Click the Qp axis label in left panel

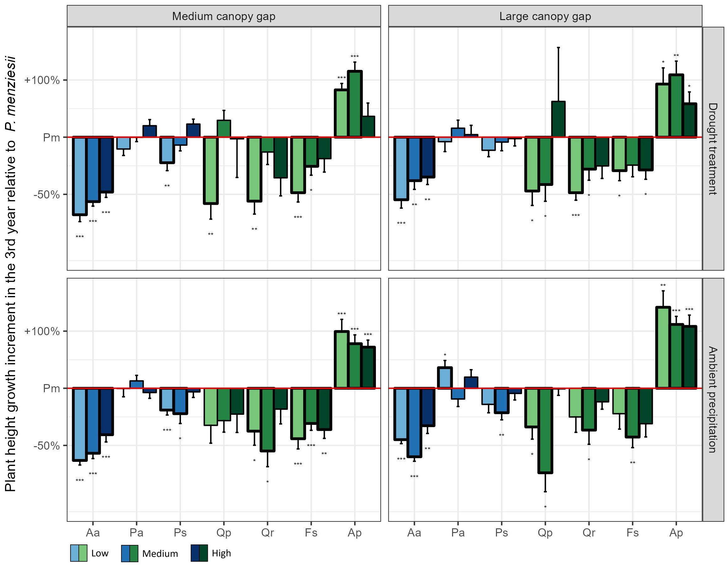(224, 533)
